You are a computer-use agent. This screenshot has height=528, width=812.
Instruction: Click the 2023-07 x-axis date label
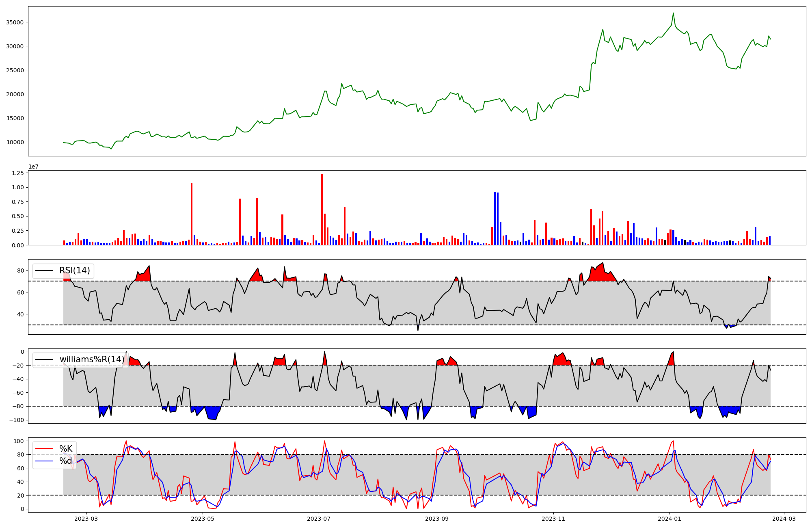coord(319,519)
